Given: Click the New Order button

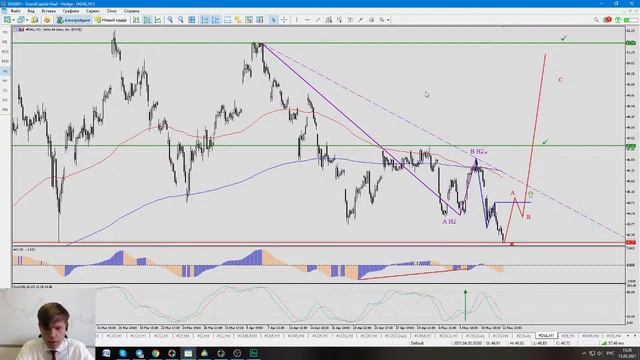Looking at the screenshot, I should (111, 20).
